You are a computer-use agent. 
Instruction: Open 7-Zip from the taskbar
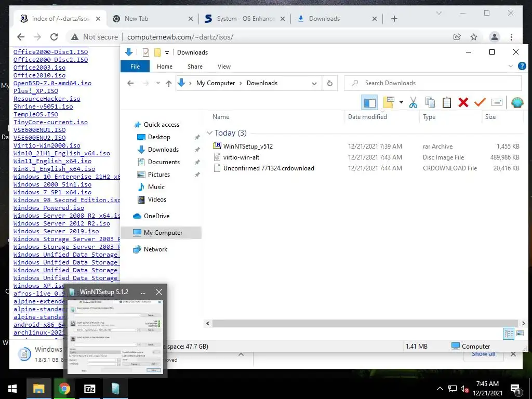tap(89, 389)
